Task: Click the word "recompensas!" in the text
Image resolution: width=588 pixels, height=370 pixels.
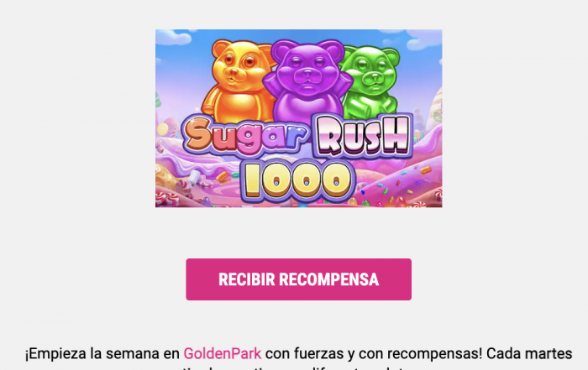Action: click(x=434, y=353)
